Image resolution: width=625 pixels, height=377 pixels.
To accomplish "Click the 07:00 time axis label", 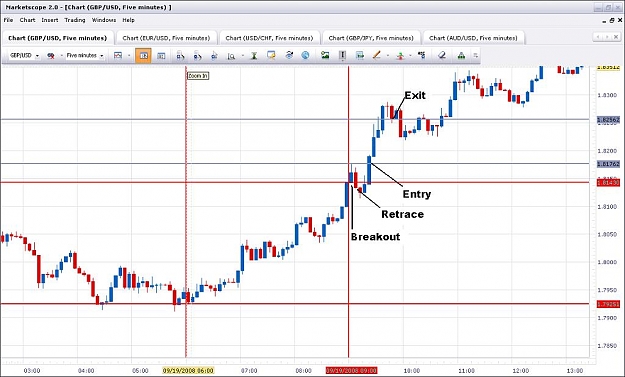I will 249,371.
